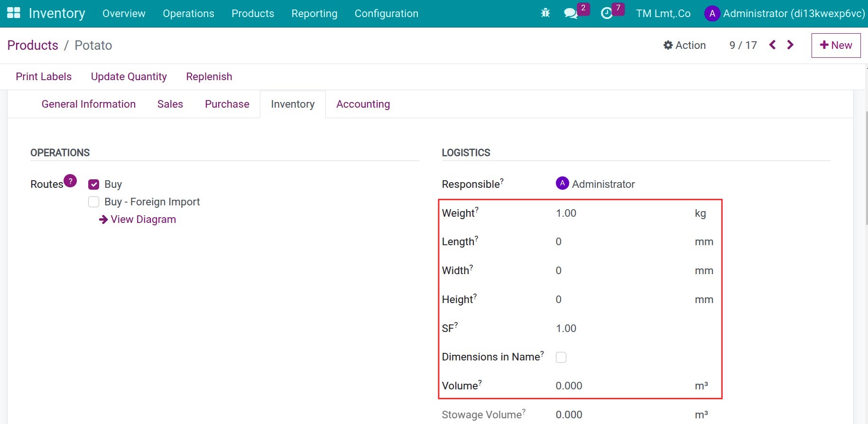Open the Administrator user menu
Viewport: 868px width, 424px height.
coord(785,13)
